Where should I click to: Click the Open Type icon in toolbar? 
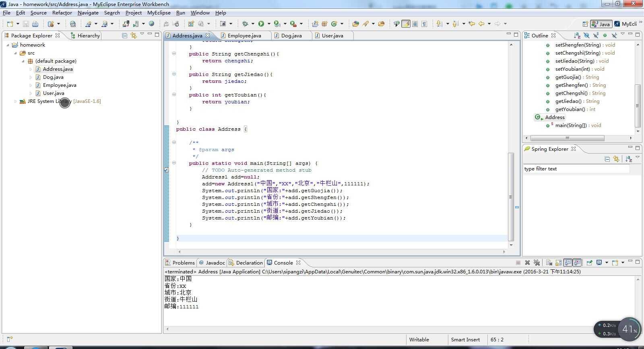point(355,24)
